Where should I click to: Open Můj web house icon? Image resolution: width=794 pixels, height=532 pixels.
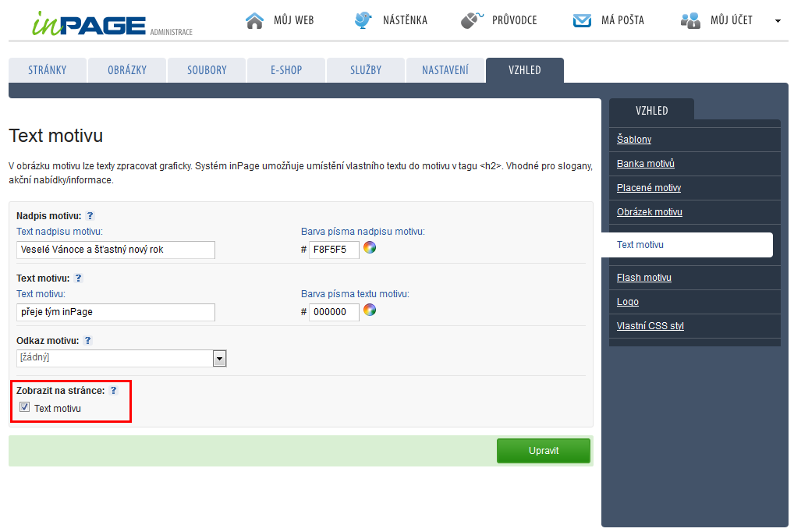(x=254, y=20)
